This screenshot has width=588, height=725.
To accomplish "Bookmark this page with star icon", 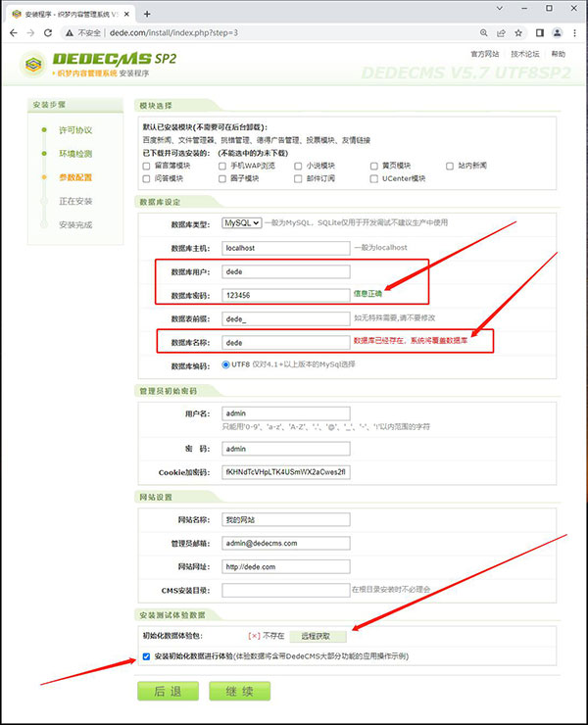I will point(518,33).
